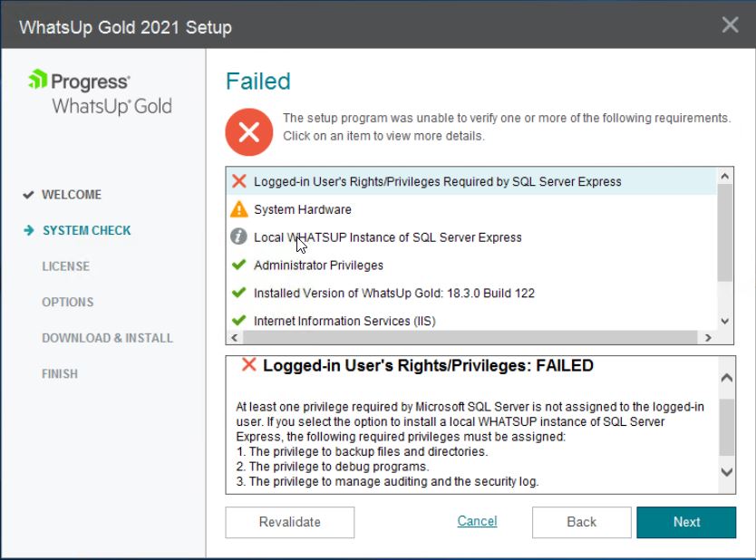Click the large red failed status icon

249,132
